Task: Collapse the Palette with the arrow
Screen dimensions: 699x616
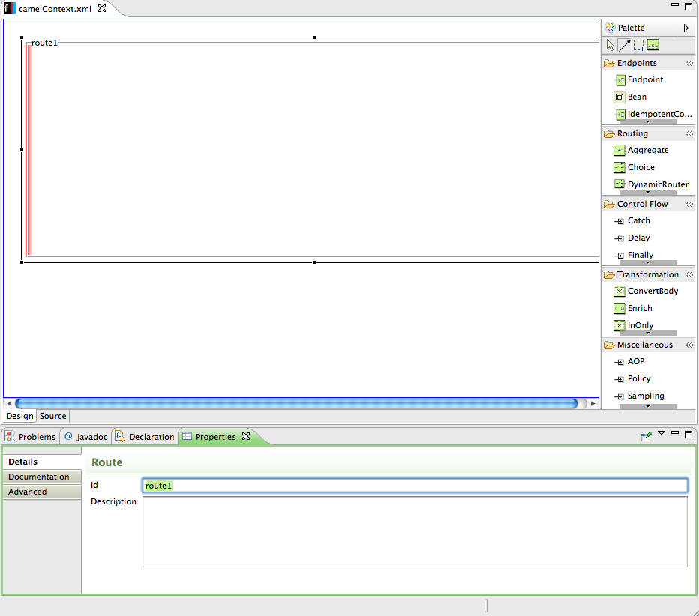Action: coord(685,28)
